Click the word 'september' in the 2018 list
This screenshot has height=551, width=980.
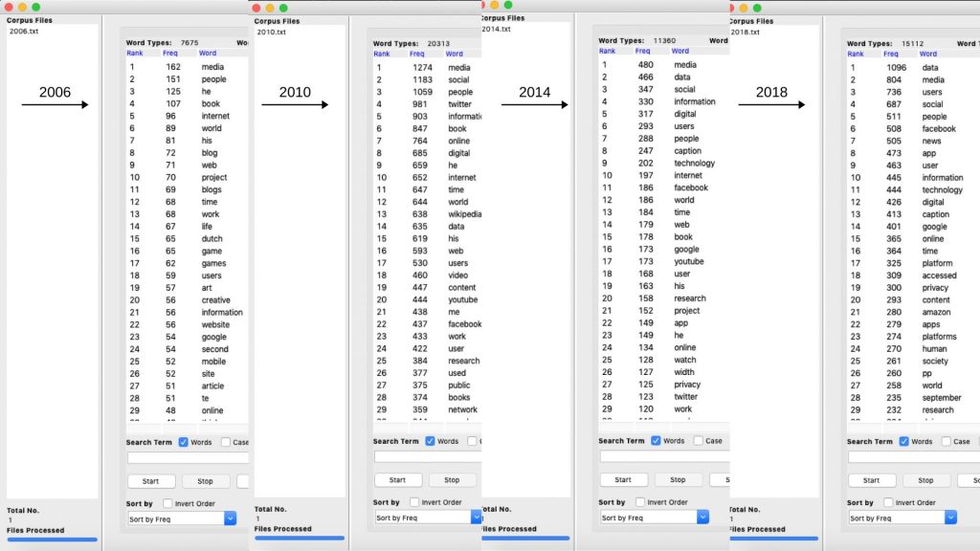[942, 398]
